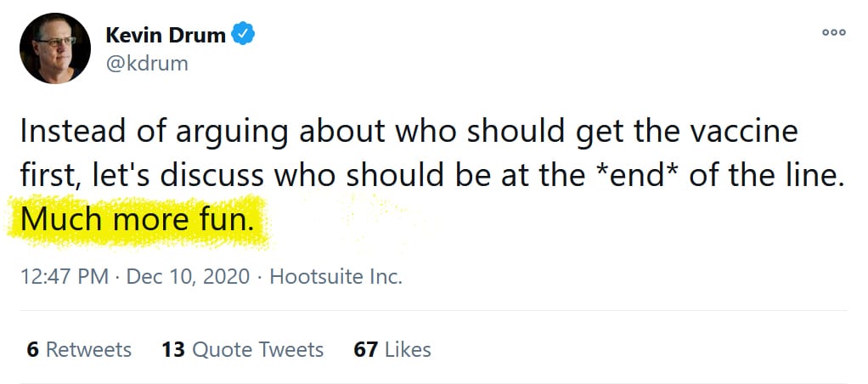Open the Hootsuite Inc. source link
This screenshot has height=384, width=868.
(335, 277)
